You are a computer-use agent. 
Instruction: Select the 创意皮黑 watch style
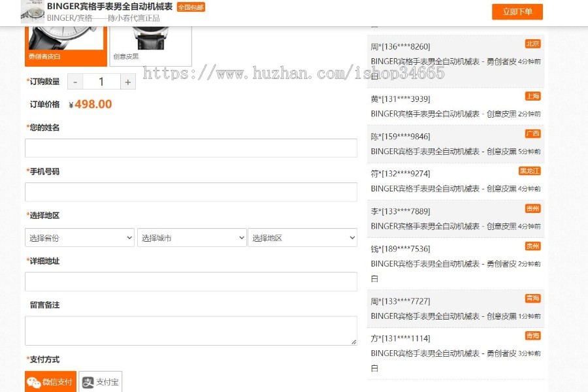point(150,46)
